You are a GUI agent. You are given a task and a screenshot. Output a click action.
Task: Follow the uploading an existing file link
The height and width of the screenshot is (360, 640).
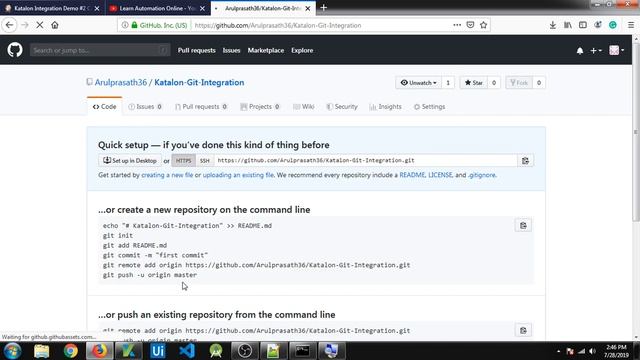pyautogui.click(x=238, y=175)
